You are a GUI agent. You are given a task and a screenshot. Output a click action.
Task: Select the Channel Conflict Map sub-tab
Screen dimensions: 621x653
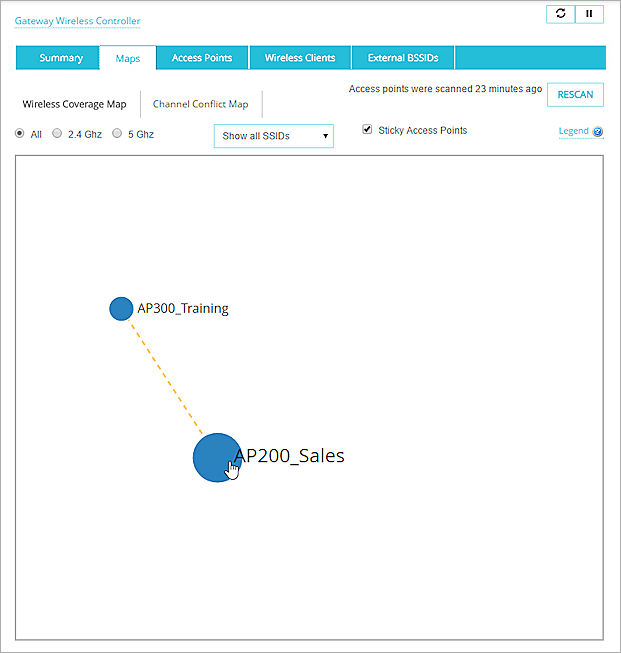pos(200,104)
